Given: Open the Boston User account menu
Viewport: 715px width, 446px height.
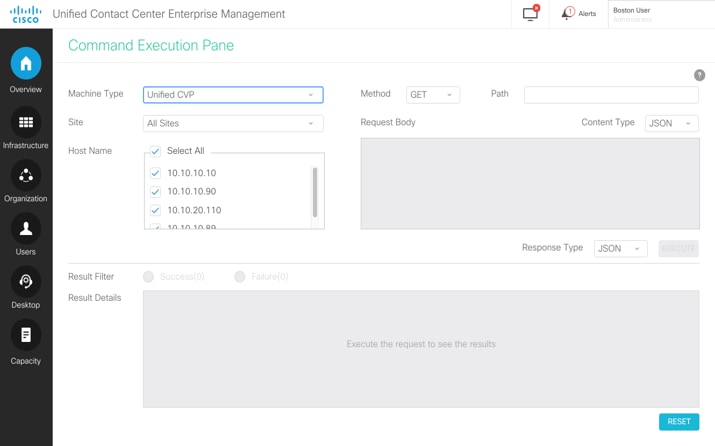Looking at the screenshot, I should click(661, 14).
